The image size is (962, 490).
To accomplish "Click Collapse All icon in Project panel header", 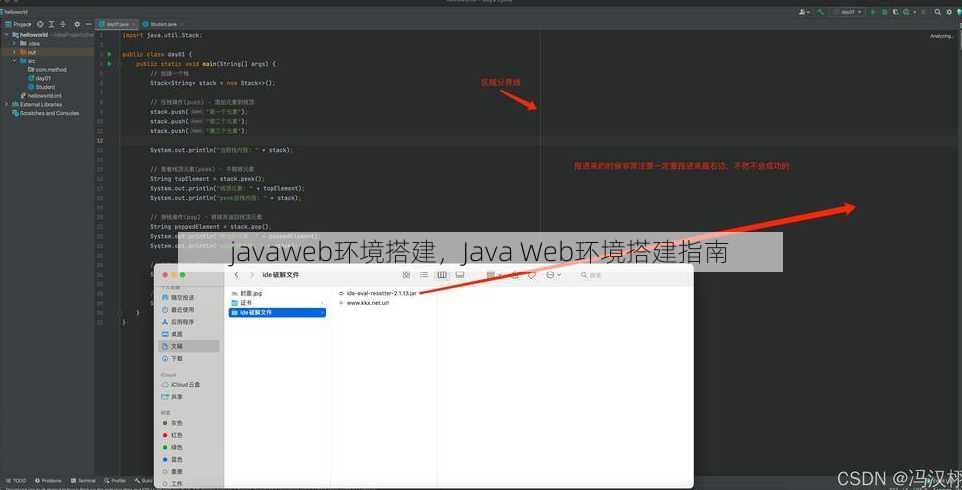I will (62, 25).
